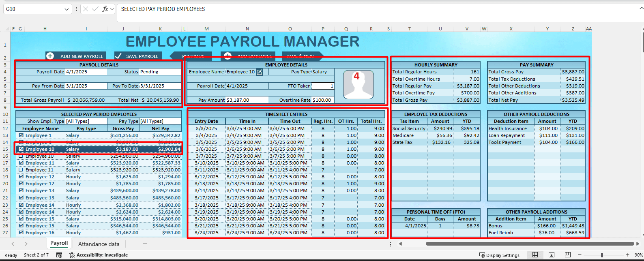Toggle checkbox for Employee 13 $439,600.00 row
The height and width of the screenshot is (261, 644).
click(x=21, y=190)
